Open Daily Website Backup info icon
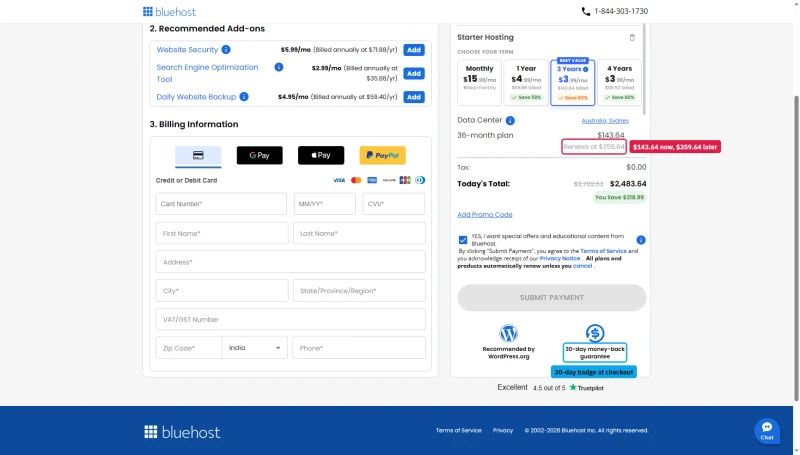 tap(244, 96)
